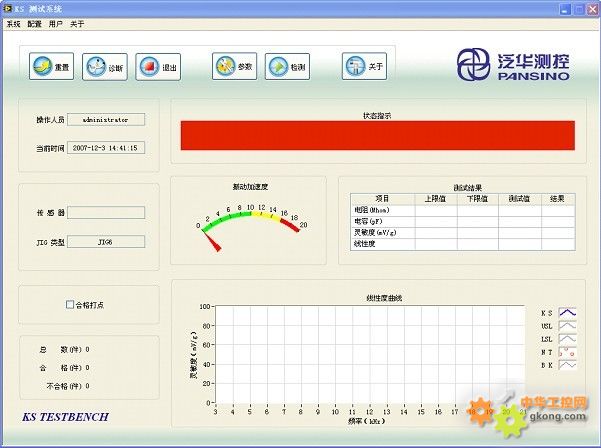Image resolution: width=601 pixels, height=448 pixels.
Task: Click the LSL plot legend line icon
Action: click(566, 339)
